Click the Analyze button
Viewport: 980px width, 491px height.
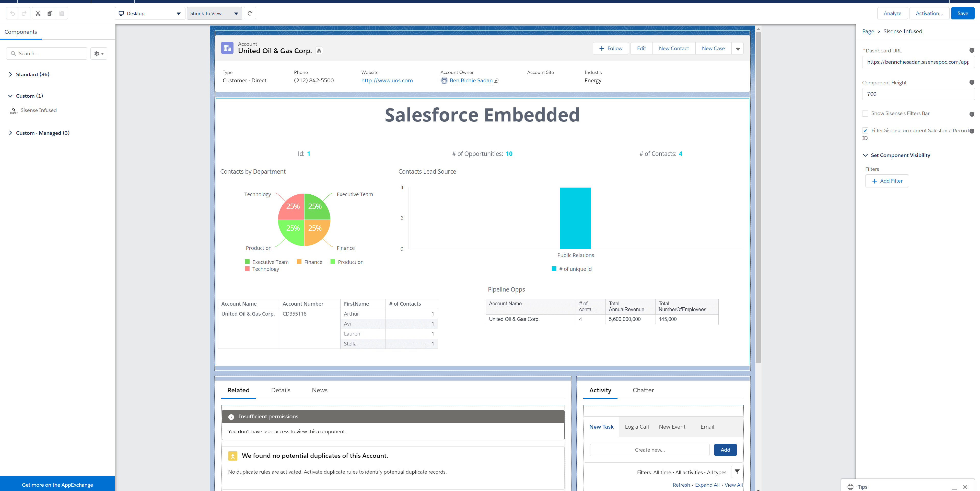point(892,13)
